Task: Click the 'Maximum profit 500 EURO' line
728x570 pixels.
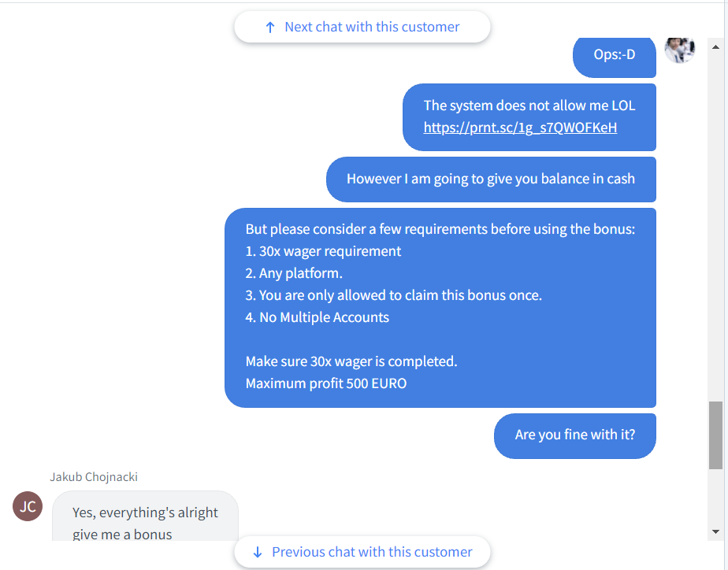Action: pos(326,383)
